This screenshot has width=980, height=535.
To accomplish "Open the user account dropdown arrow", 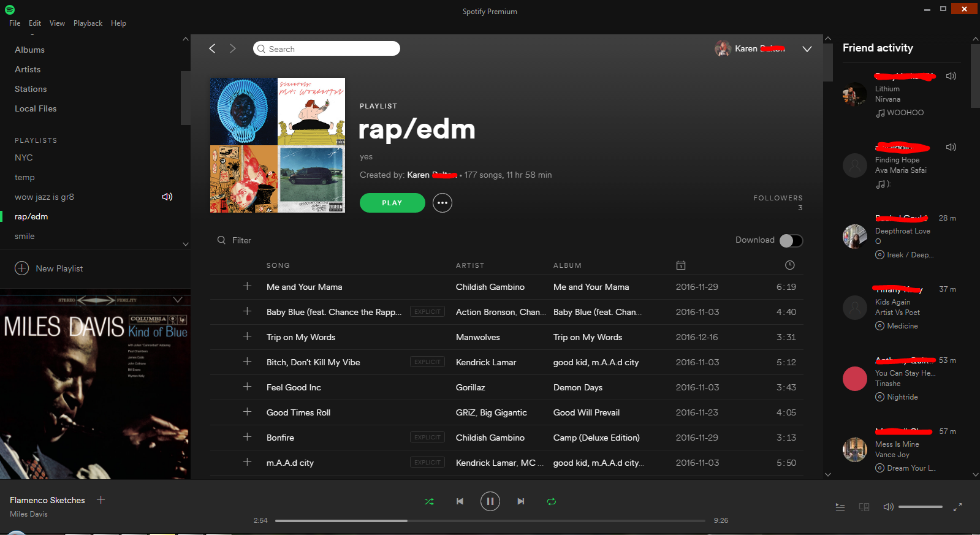I will (x=807, y=49).
